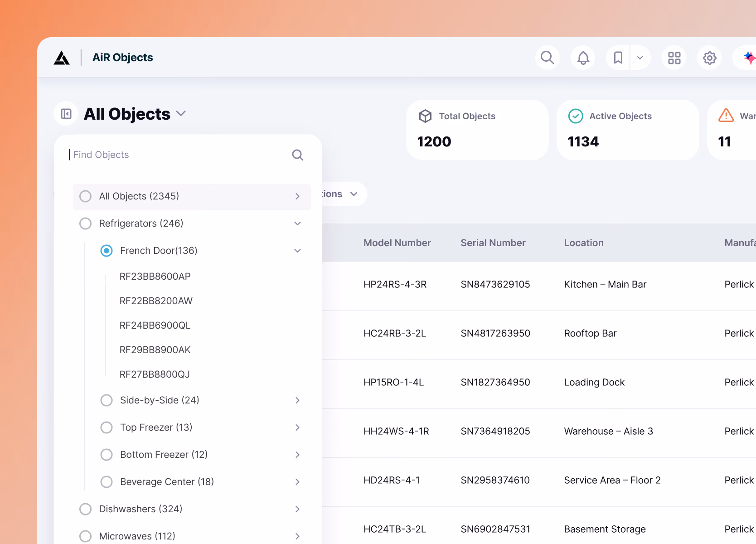Sort by Serial Number column header

(x=493, y=243)
